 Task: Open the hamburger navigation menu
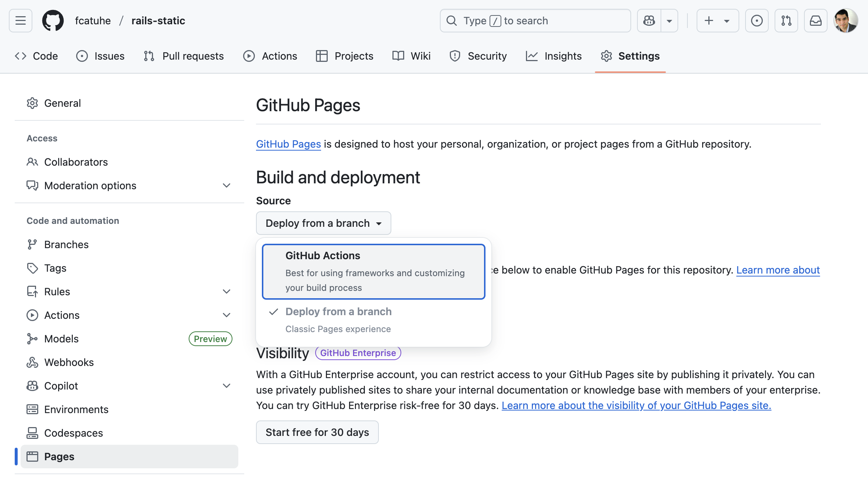click(21, 21)
